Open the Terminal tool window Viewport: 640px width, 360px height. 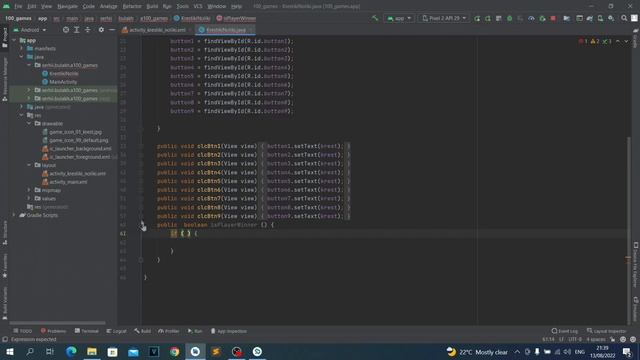click(x=87, y=331)
